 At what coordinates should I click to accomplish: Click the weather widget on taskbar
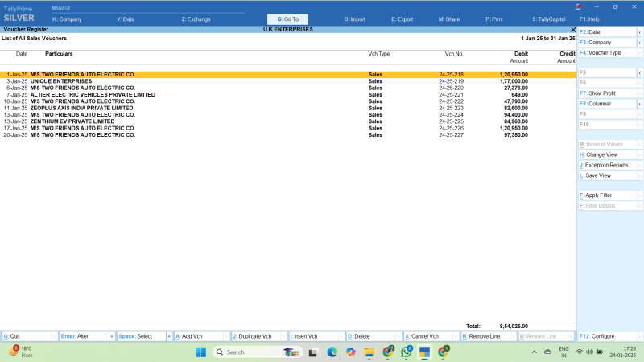click(x=20, y=352)
